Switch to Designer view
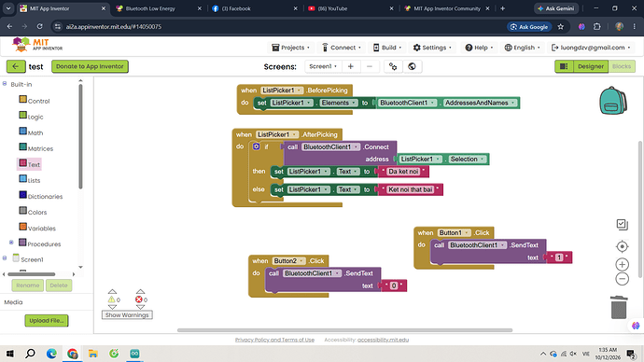The height and width of the screenshot is (362, 644). (591, 66)
